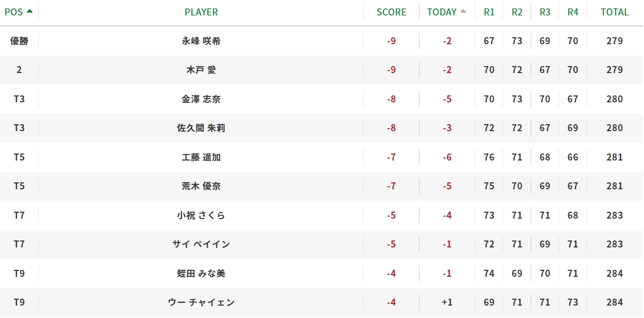
Task: Select player 佐久間 朱莉
Action: [x=201, y=128]
